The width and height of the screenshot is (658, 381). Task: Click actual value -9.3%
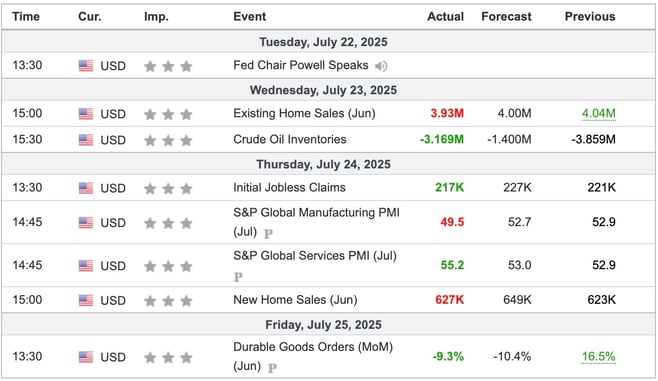coord(448,357)
